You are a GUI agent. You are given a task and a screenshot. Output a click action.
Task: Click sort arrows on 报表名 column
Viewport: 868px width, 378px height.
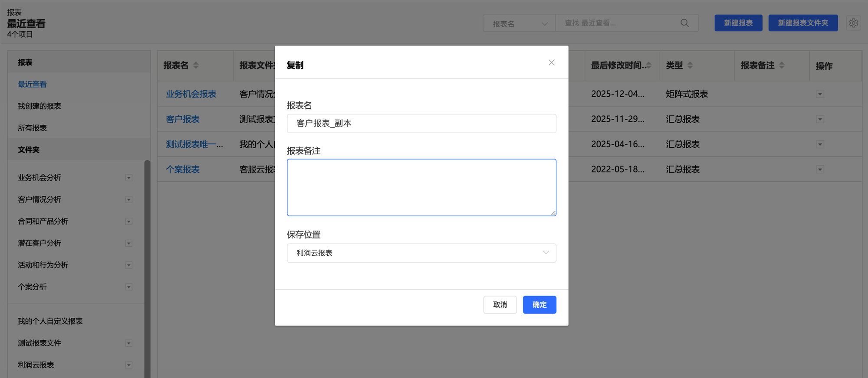[196, 65]
